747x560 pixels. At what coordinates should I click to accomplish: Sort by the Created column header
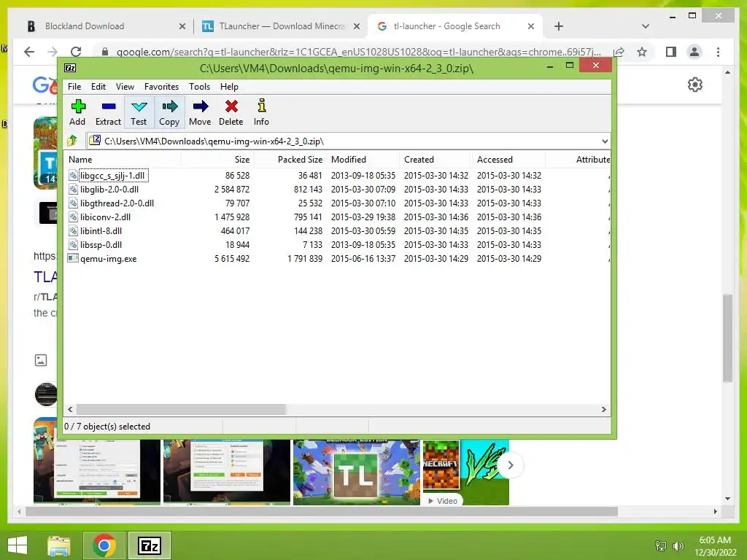(436, 160)
